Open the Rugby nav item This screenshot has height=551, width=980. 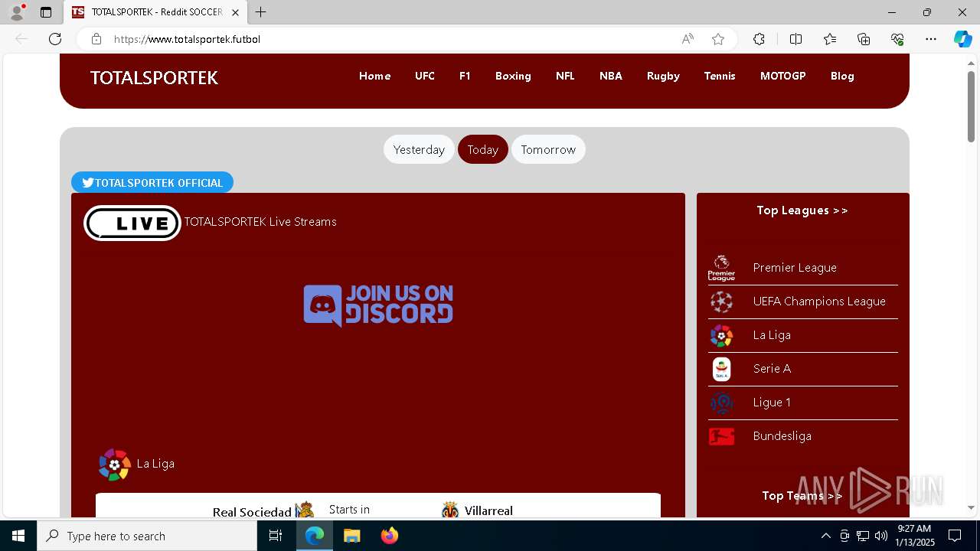click(663, 76)
